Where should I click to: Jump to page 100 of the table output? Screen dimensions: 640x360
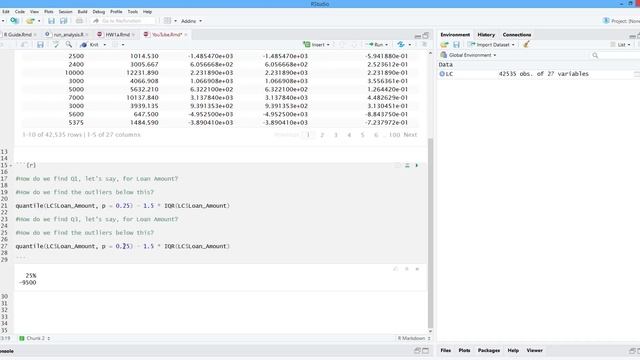[394, 135]
